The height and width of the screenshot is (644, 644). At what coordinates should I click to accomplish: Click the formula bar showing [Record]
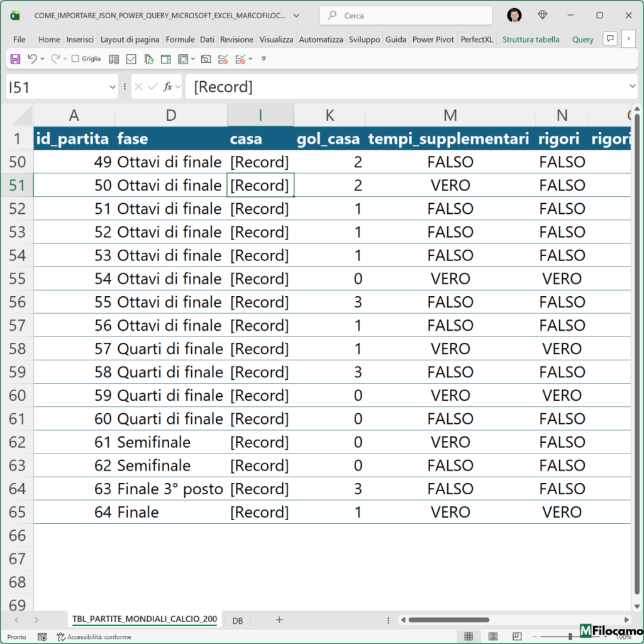point(407,87)
